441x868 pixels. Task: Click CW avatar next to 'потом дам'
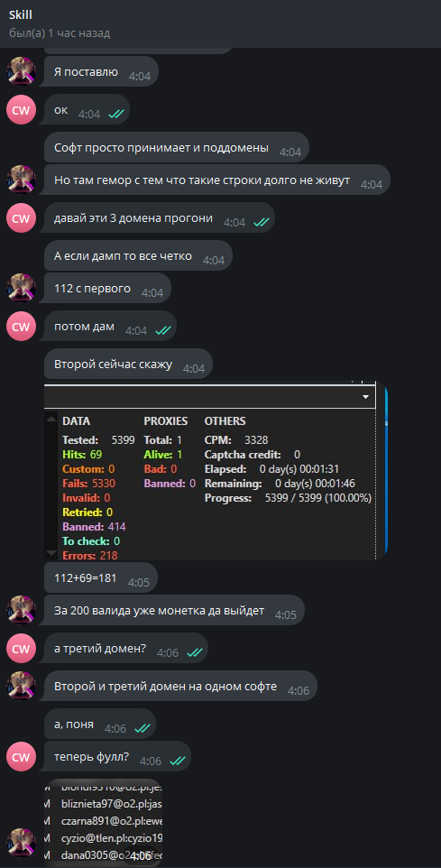click(21, 326)
